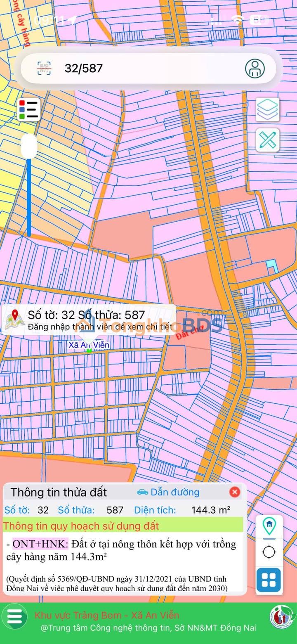Open the blue four-square grid menu
The image size is (297, 644).
(269, 580)
